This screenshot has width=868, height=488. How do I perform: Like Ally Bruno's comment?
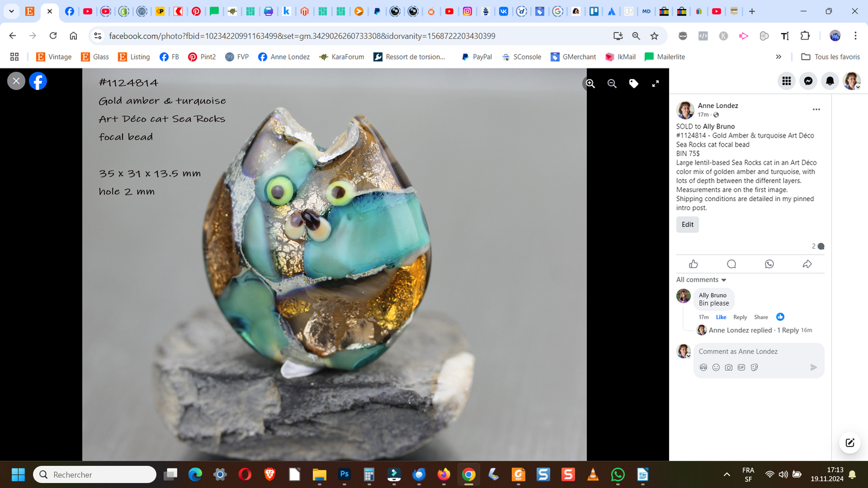[x=721, y=317]
